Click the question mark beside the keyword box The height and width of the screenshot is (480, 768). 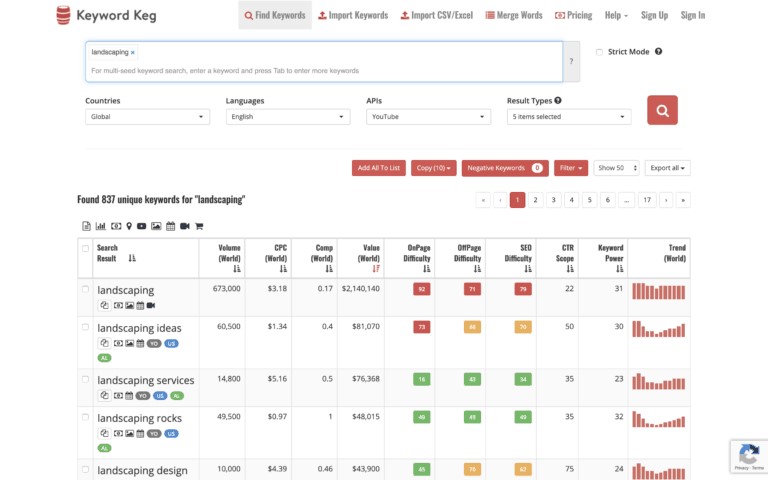[x=571, y=61]
